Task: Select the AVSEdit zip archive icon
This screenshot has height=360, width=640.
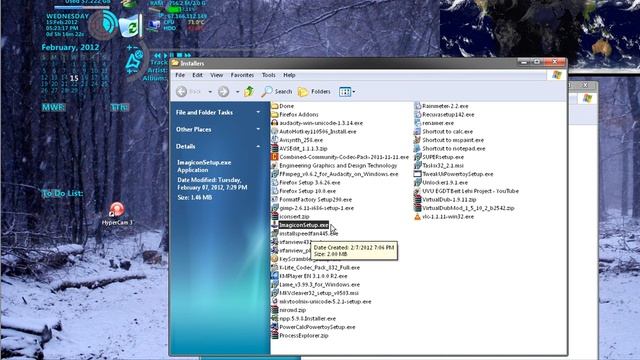Action: pos(275,149)
